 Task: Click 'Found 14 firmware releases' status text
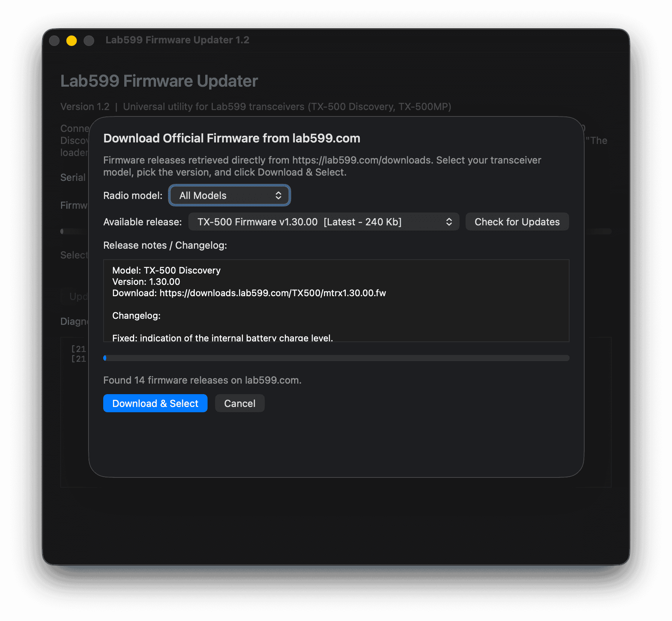click(202, 380)
